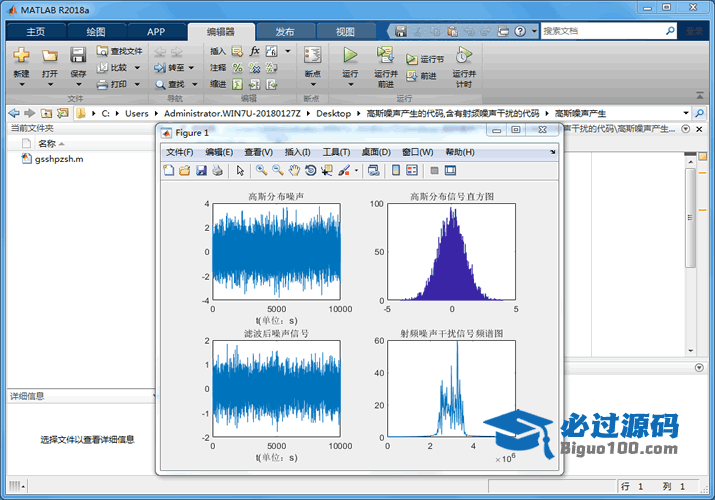Image resolution: width=715 pixels, height=500 pixels.
Task: Click Show Plot Tools and dock icon
Action: (451, 170)
